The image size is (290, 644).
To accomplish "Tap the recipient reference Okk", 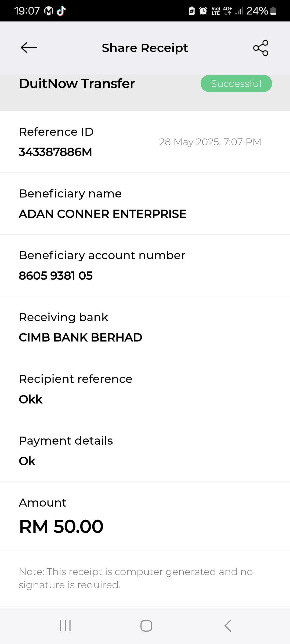I will (31, 399).
